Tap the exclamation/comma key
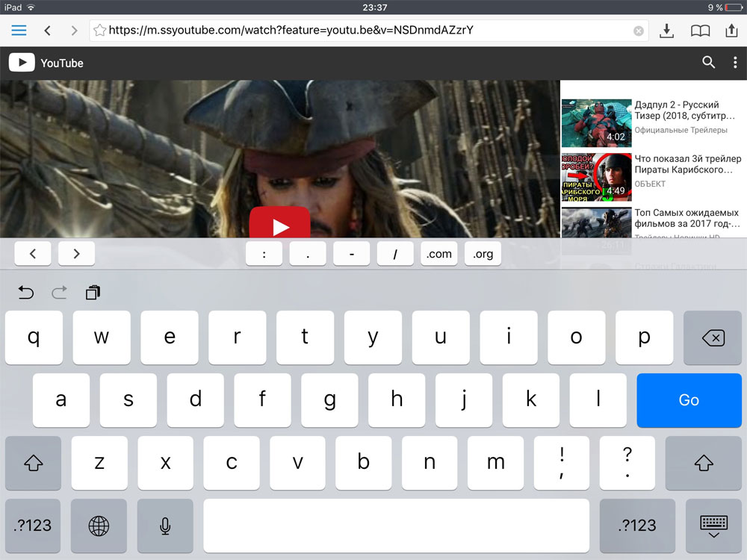Screen dimensions: 747x560 pyautogui.click(x=562, y=463)
